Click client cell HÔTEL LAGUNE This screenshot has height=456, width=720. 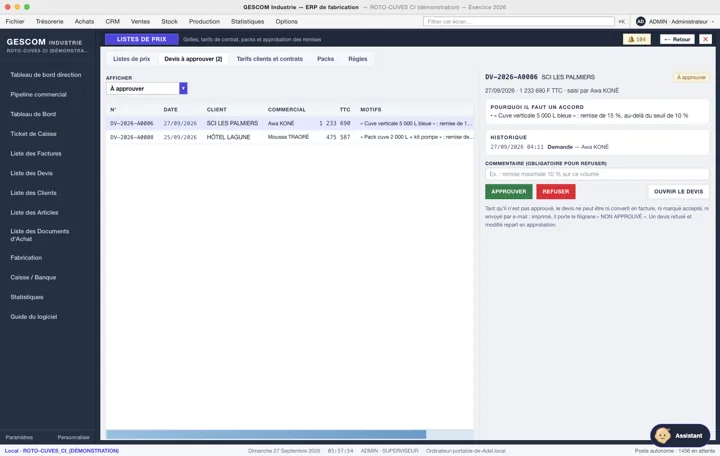[x=228, y=137]
